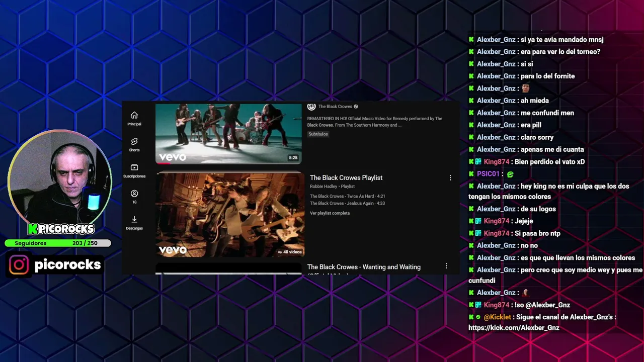Click King874 in the '!so @Alexber_Gnz' message
This screenshot has height=362, width=644.
(497, 305)
